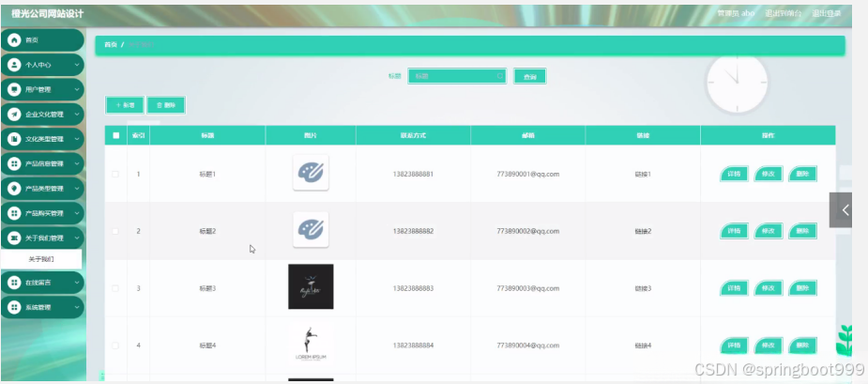Click the 邮箱 column header
This screenshot has height=384, width=868.
click(x=528, y=135)
